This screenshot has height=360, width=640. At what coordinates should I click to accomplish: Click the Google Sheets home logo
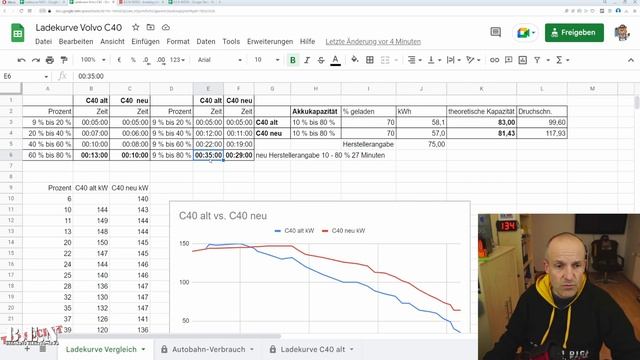(18, 33)
